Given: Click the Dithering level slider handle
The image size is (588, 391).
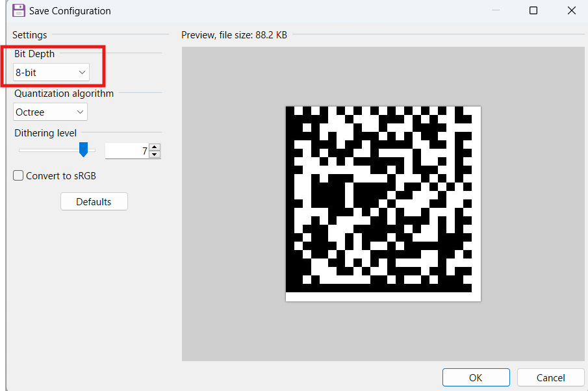Looking at the screenshot, I should click(x=83, y=150).
